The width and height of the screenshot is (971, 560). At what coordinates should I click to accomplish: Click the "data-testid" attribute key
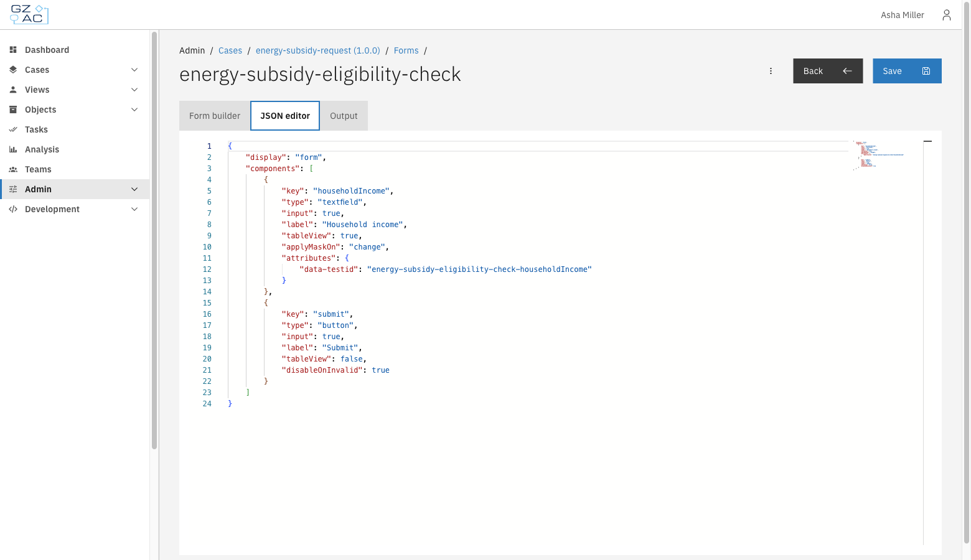(329, 269)
